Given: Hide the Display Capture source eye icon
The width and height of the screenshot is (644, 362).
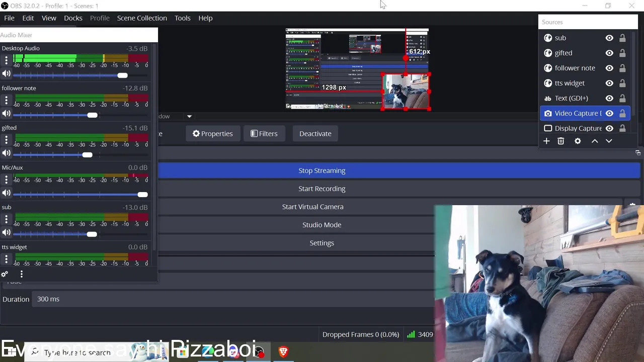Looking at the screenshot, I should pyautogui.click(x=609, y=128).
